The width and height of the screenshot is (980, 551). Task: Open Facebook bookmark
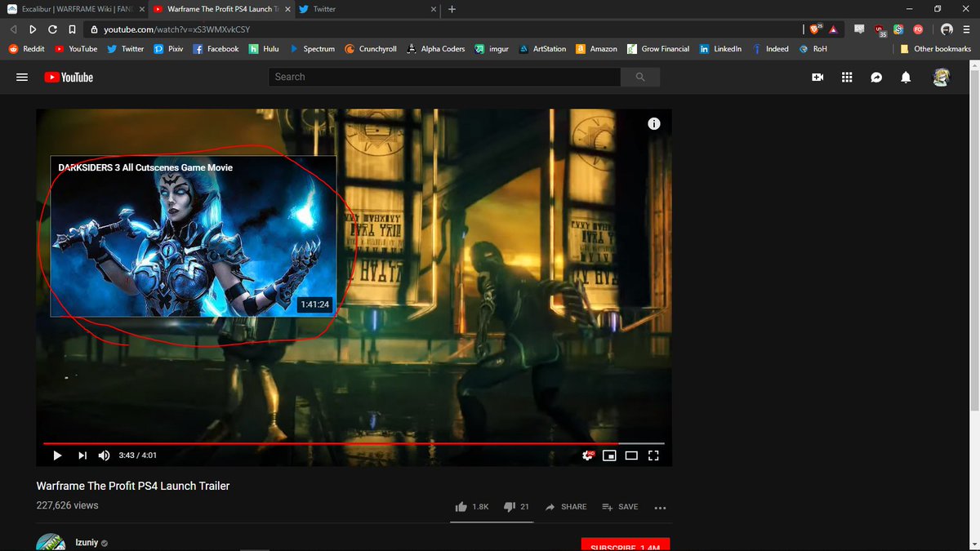click(216, 49)
